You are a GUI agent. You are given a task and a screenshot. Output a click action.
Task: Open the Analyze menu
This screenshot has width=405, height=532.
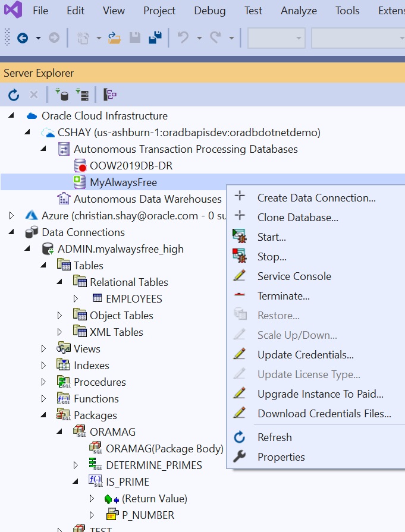tap(299, 11)
